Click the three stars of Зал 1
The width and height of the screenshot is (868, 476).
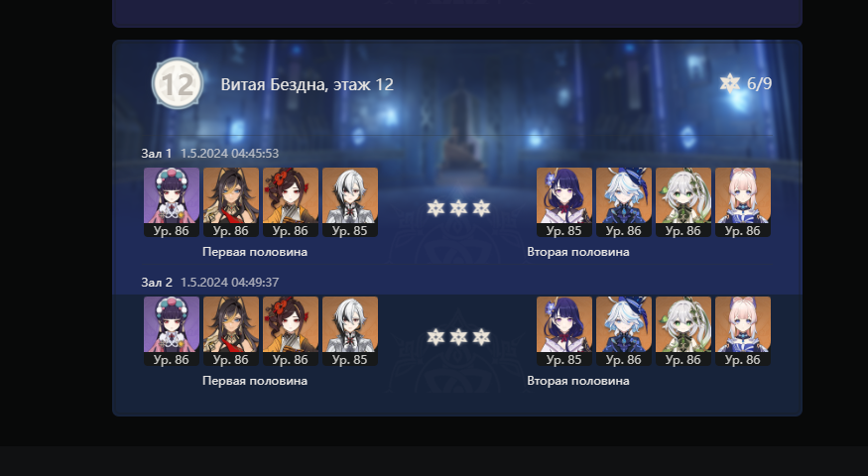[458, 208]
